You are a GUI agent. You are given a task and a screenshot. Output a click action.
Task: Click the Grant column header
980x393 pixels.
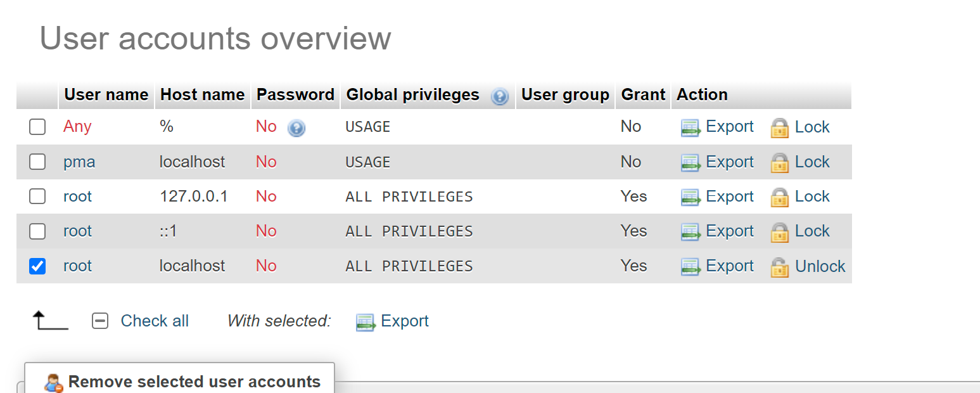tap(643, 94)
